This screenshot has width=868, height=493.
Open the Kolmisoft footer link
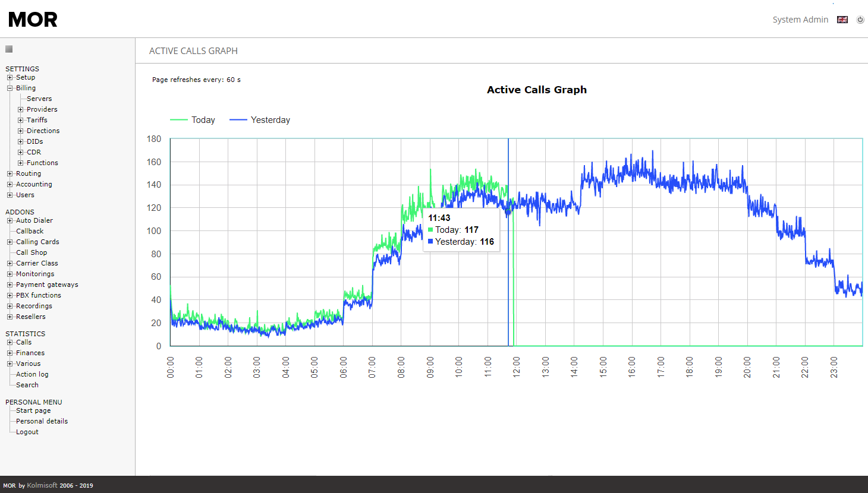pos(42,485)
